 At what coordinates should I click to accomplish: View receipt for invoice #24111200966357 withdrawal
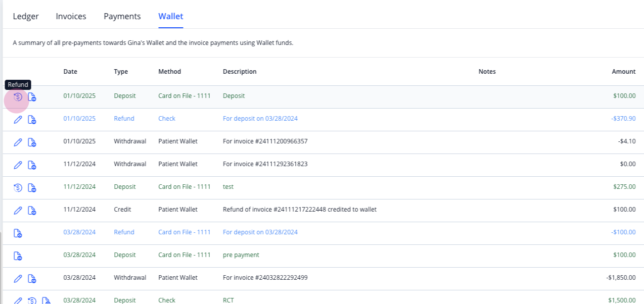point(32,142)
